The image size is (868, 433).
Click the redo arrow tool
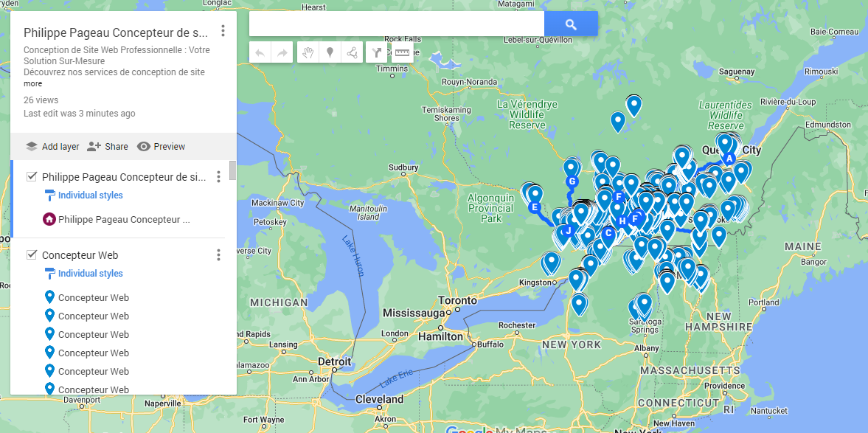tap(282, 52)
